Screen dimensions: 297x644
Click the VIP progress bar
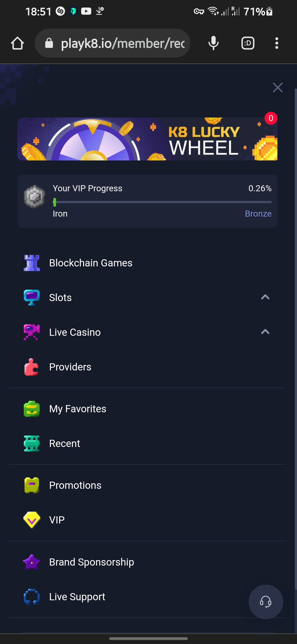[x=162, y=202]
